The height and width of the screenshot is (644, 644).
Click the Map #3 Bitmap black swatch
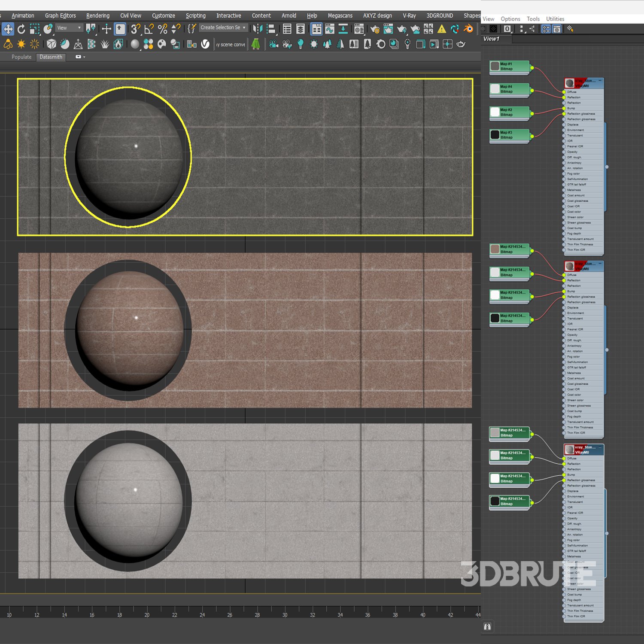coord(495,135)
